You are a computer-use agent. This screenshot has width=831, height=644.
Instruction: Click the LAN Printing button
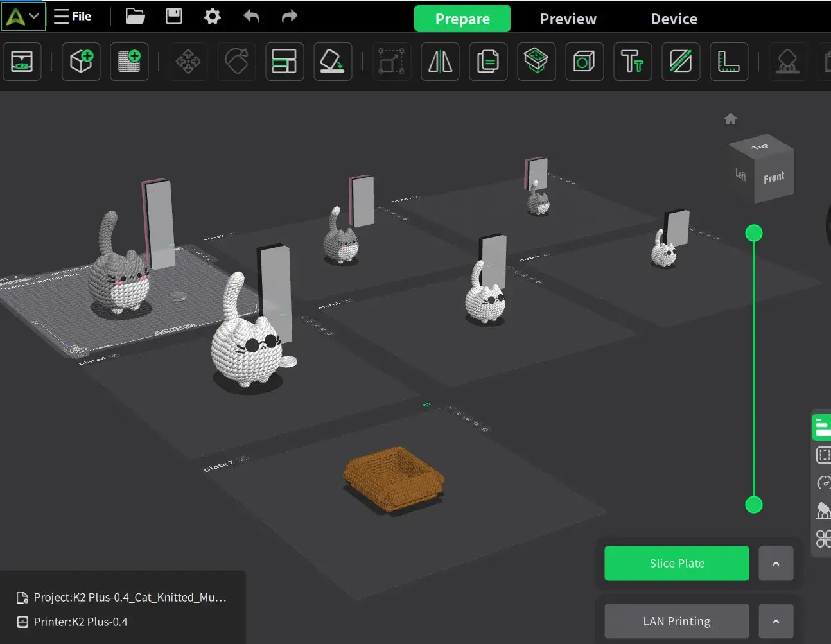pyautogui.click(x=677, y=621)
